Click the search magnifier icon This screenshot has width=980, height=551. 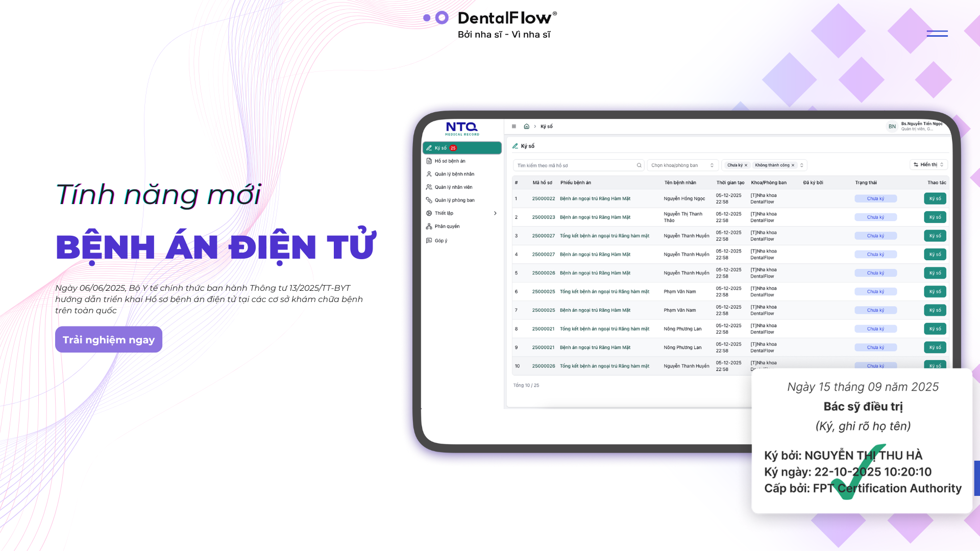click(x=639, y=165)
